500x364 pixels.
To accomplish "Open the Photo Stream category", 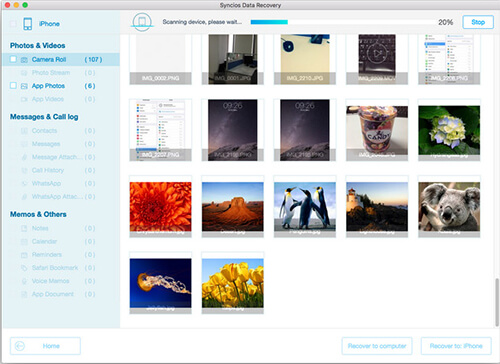I will [61, 73].
